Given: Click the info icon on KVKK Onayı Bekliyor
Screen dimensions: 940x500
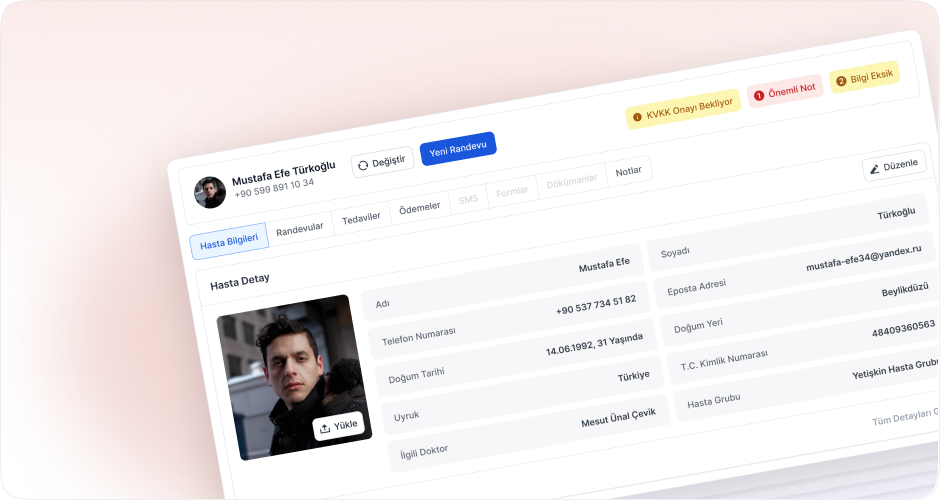Looking at the screenshot, I should (637, 118).
